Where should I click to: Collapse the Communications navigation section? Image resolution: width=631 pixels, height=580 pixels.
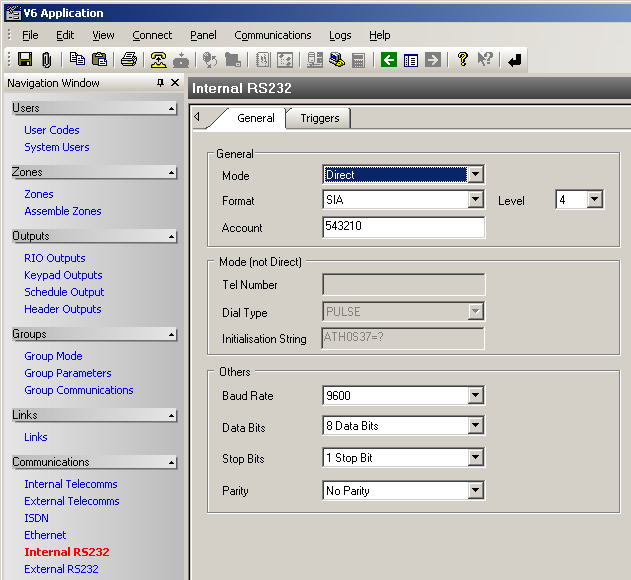click(x=172, y=463)
